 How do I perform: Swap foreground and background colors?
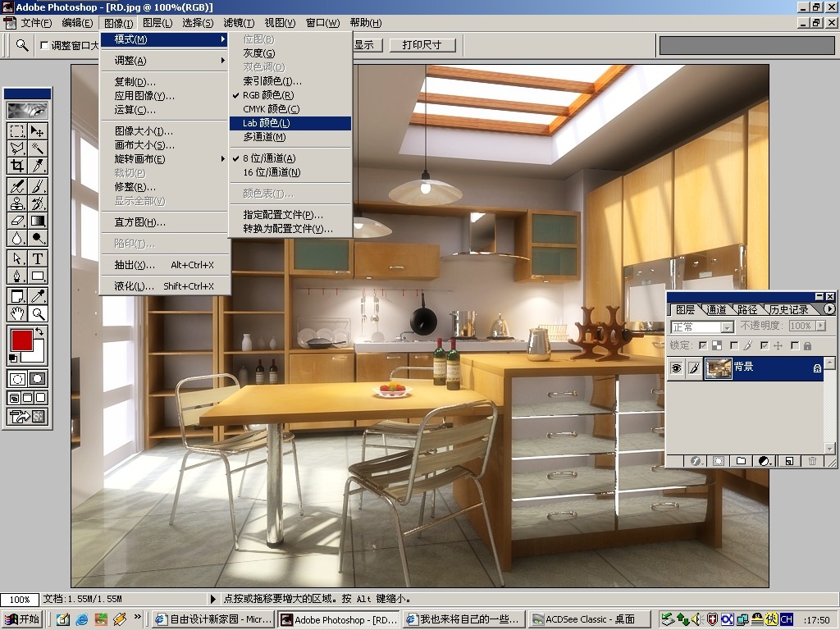[39, 331]
